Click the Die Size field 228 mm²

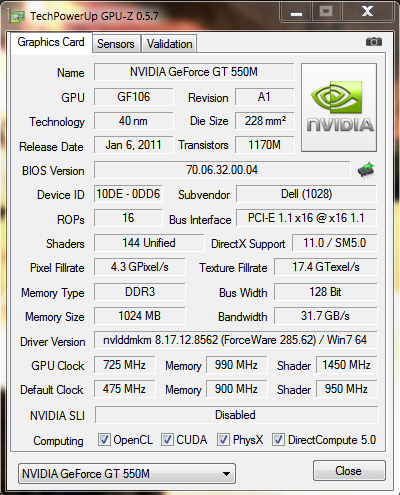tap(265, 121)
